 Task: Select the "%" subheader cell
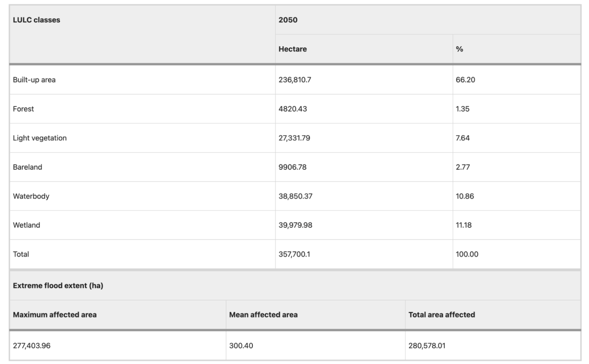tap(459, 49)
